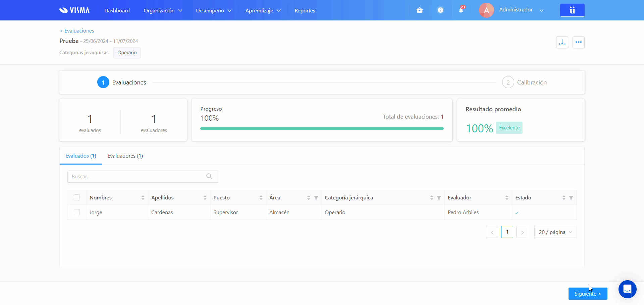Switch to the Evaluados (1) tab
644x305 pixels.
pyautogui.click(x=81, y=156)
